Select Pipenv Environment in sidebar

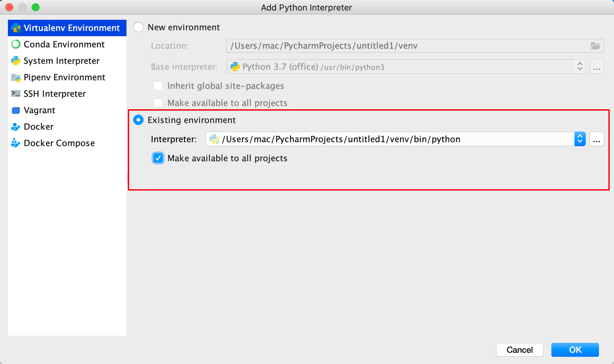tap(67, 77)
